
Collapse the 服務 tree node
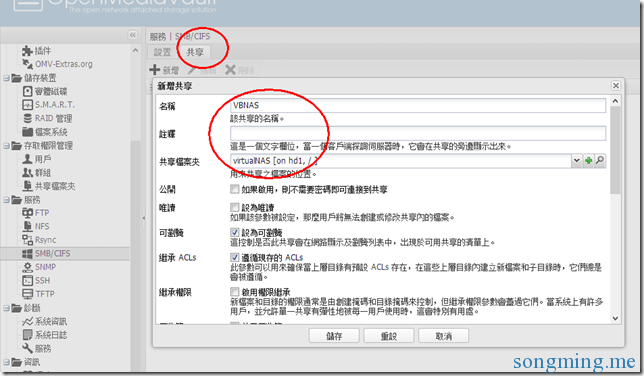pyautogui.click(x=6, y=200)
